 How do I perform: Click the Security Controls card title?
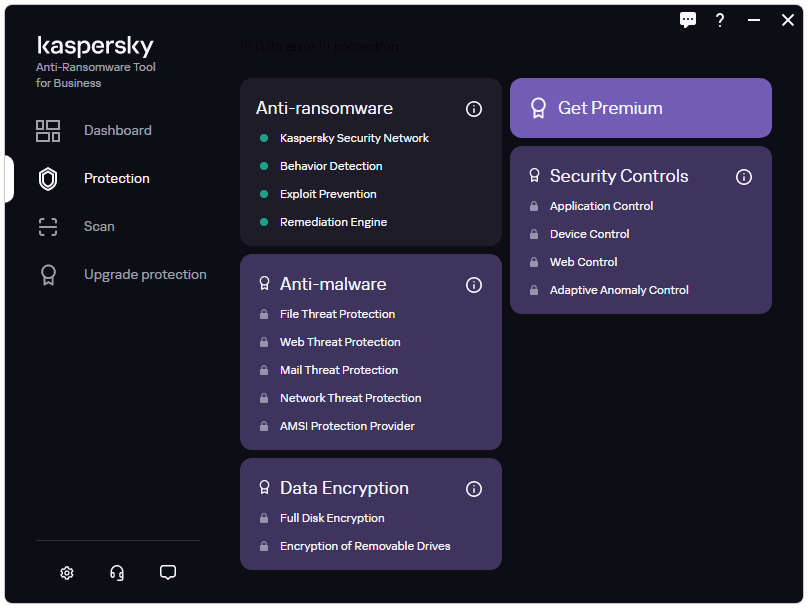[x=619, y=176]
